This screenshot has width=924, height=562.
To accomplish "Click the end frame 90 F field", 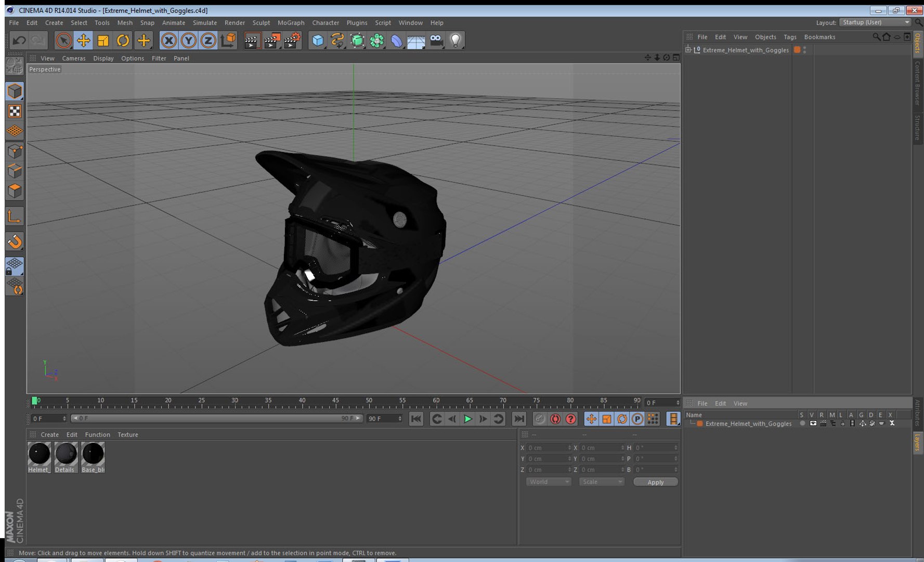I will [x=384, y=418].
